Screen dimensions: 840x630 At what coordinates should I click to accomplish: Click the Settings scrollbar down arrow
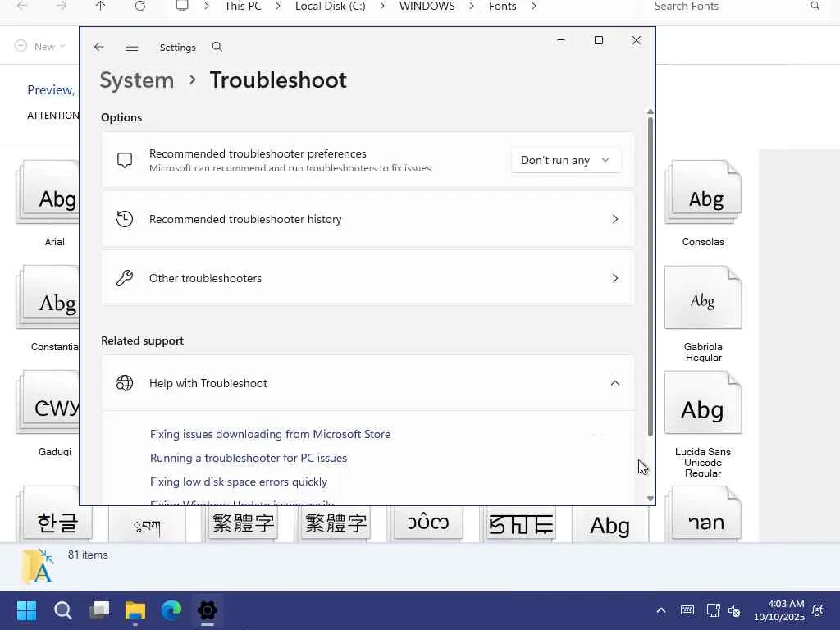point(651,499)
